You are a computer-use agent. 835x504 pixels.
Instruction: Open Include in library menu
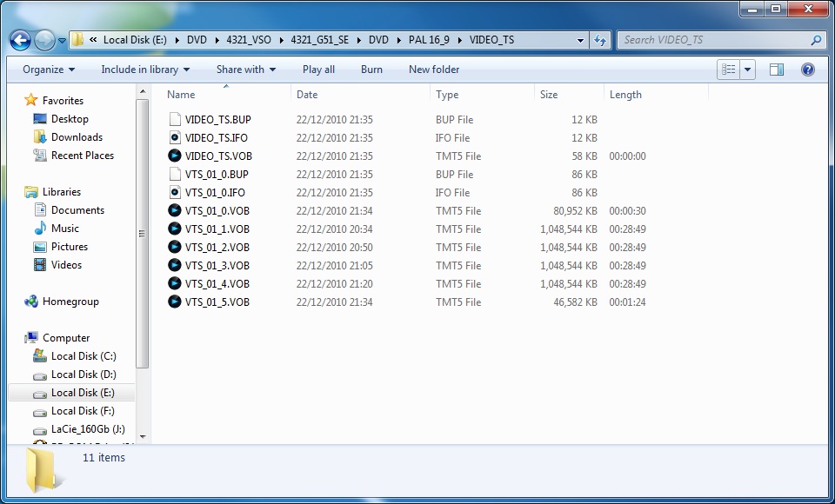pyautogui.click(x=145, y=70)
